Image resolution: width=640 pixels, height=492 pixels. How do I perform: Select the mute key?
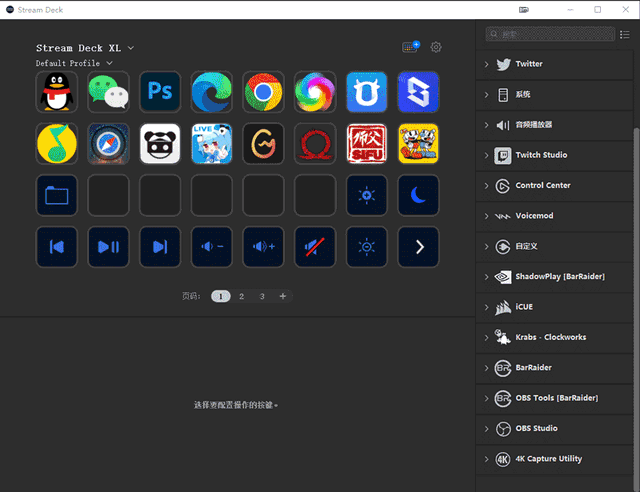(x=315, y=247)
